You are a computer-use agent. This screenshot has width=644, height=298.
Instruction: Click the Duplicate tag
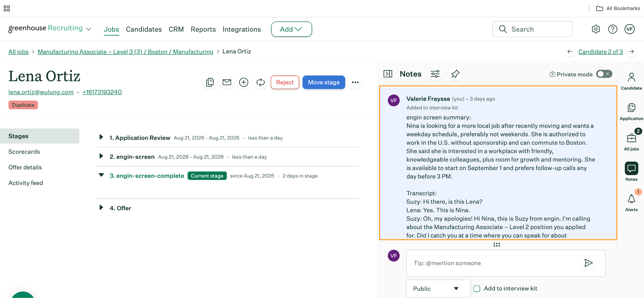(x=23, y=105)
